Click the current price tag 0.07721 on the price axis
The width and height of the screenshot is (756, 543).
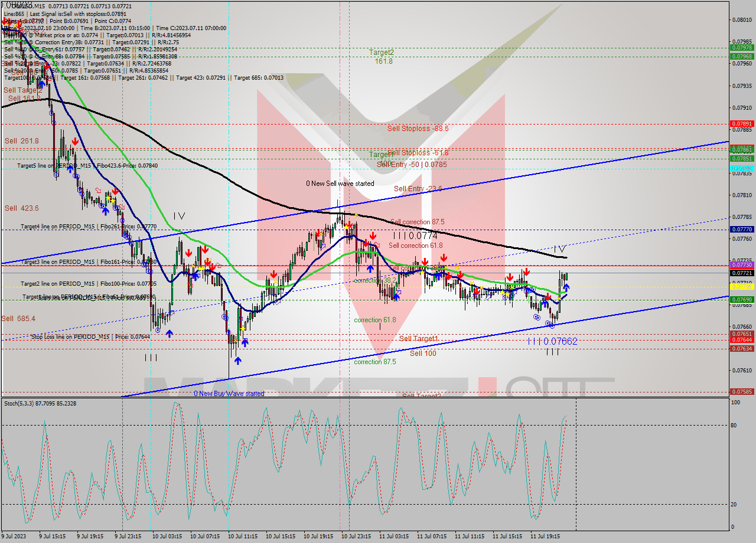[x=741, y=272]
